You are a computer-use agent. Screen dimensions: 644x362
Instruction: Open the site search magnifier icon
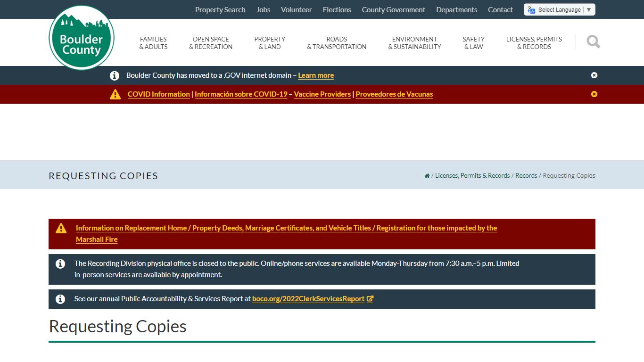click(593, 42)
